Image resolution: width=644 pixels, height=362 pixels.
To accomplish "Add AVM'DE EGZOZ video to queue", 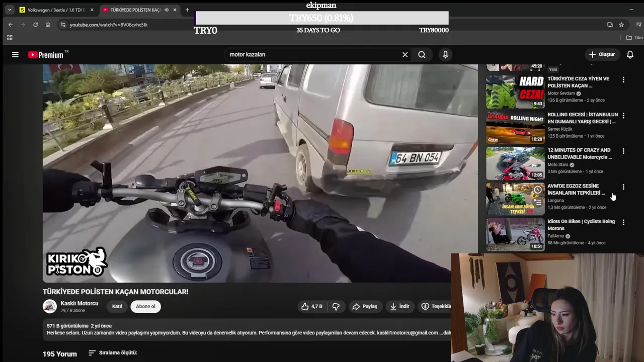I will 538,202.
